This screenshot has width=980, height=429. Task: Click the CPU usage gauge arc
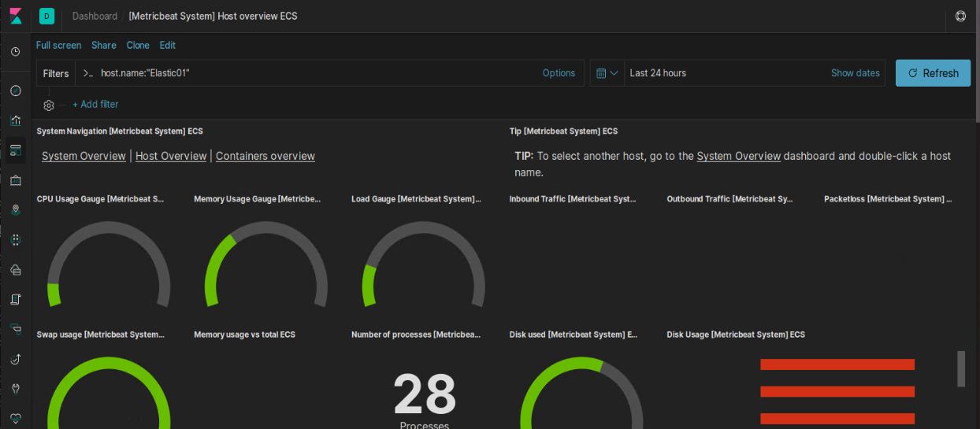(x=109, y=227)
